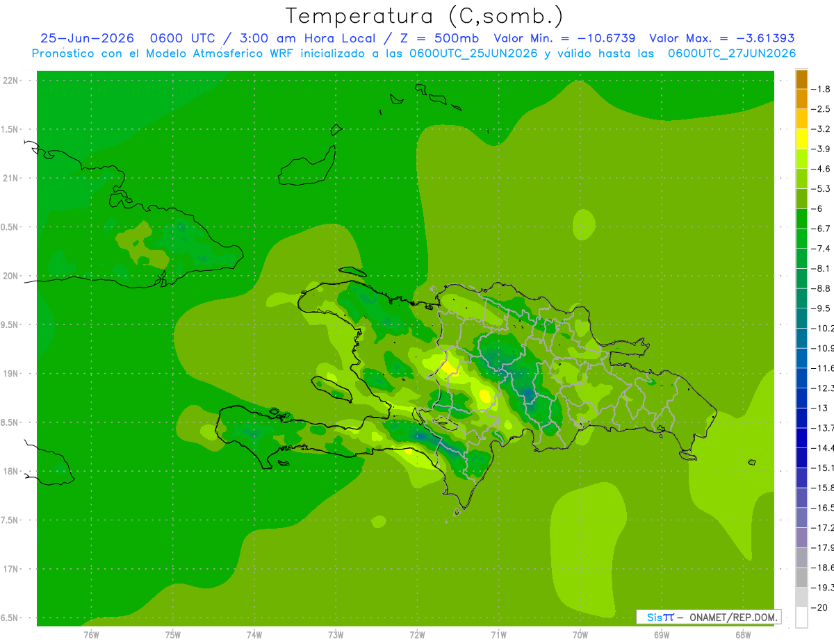The image size is (834, 644).
Task: Click the -4.6 colorbar value label
Action: pos(821,169)
